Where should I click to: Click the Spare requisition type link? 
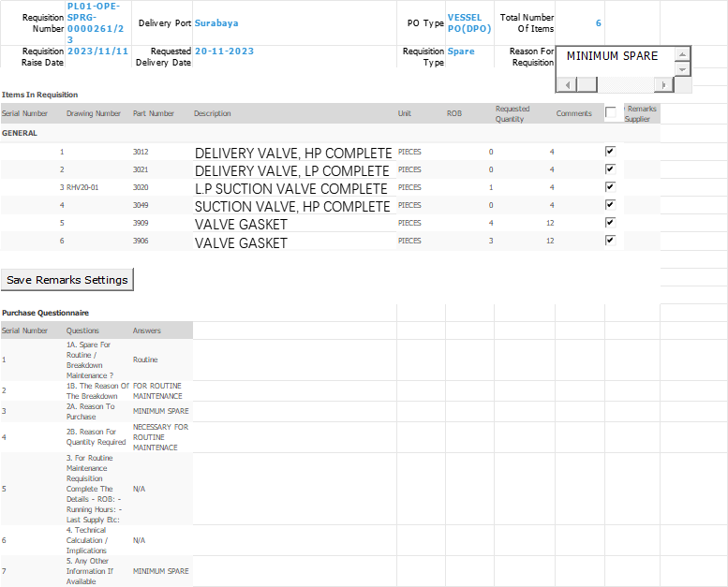(461, 51)
